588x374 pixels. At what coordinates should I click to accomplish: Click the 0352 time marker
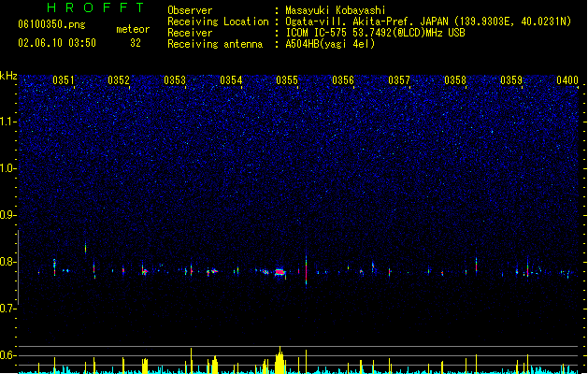coord(119,80)
